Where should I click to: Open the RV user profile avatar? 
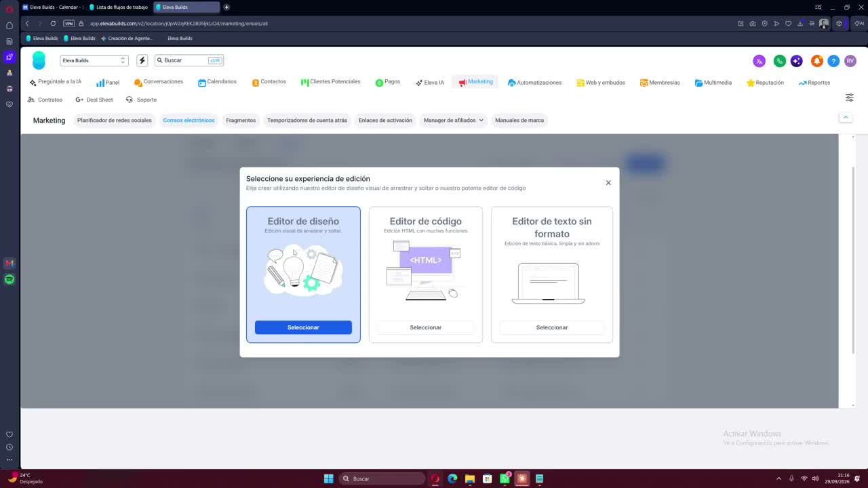coord(850,61)
